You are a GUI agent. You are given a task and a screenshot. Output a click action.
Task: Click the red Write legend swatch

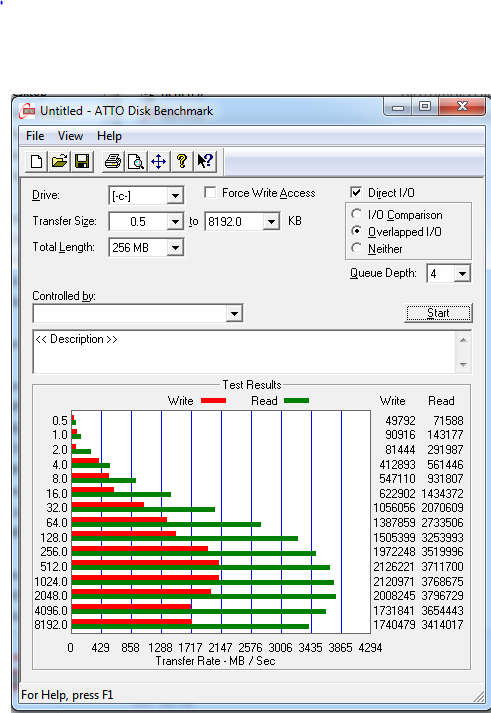(213, 401)
